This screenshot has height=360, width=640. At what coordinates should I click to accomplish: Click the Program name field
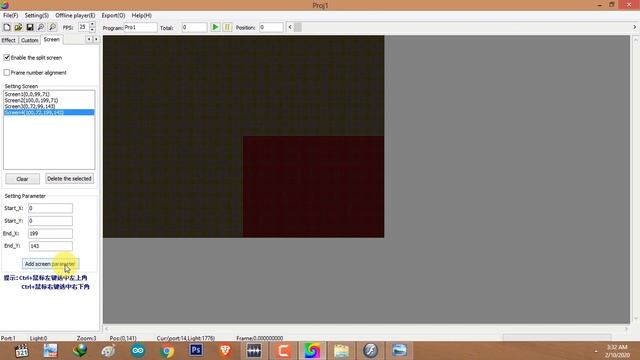[140, 27]
